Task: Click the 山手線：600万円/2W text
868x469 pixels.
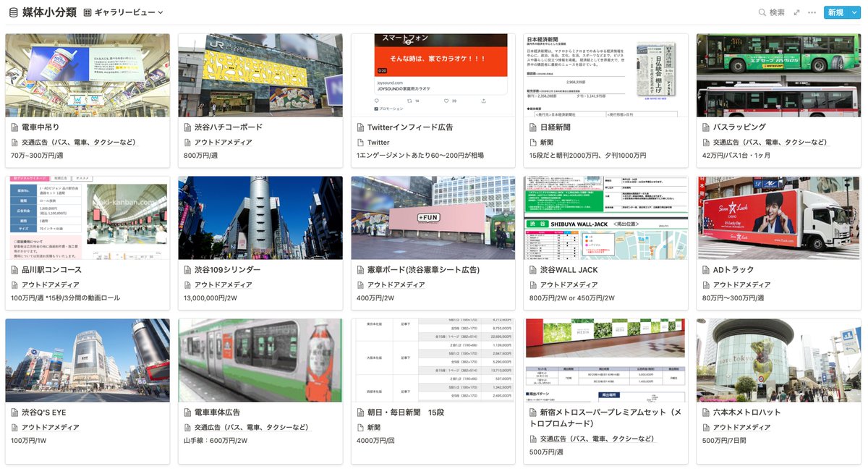Action: [x=216, y=441]
